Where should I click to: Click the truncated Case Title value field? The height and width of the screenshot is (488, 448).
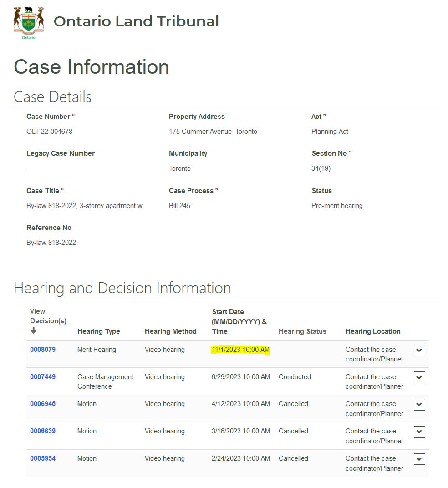(x=85, y=206)
